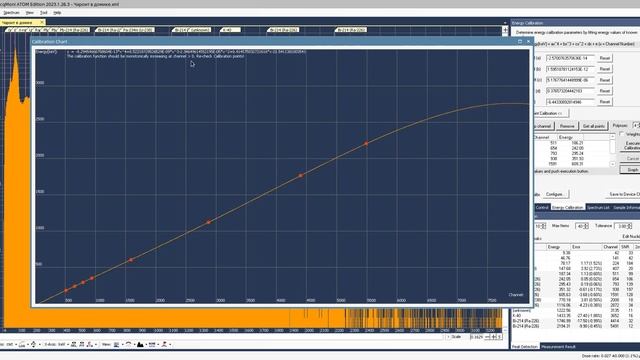Click the Get all points button
This screenshot has height=360, width=640.
pyautogui.click(x=593, y=126)
